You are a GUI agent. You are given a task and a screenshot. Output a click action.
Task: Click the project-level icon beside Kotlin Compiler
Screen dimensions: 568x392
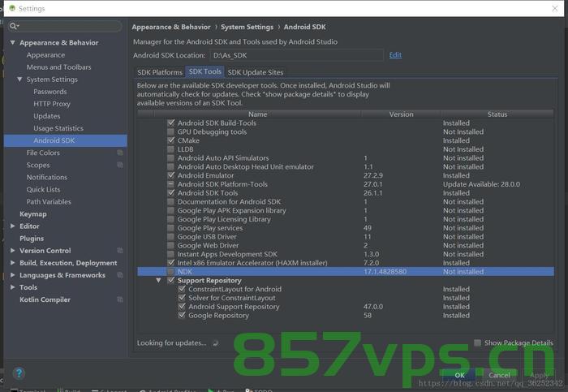coord(120,299)
